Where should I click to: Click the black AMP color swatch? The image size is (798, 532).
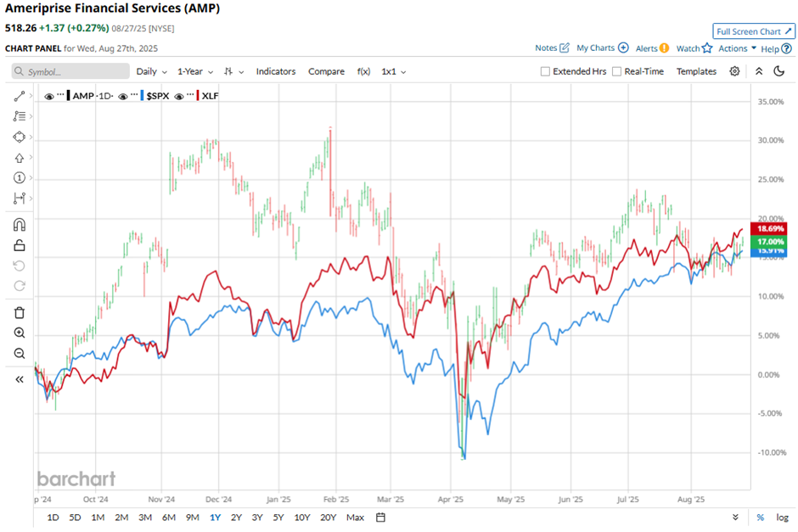tap(68, 96)
